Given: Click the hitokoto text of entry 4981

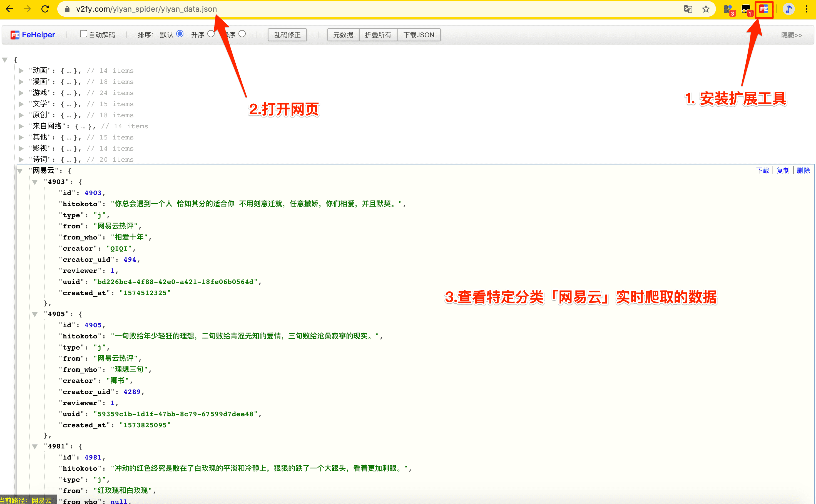Looking at the screenshot, I should click(x=259, y=468).
